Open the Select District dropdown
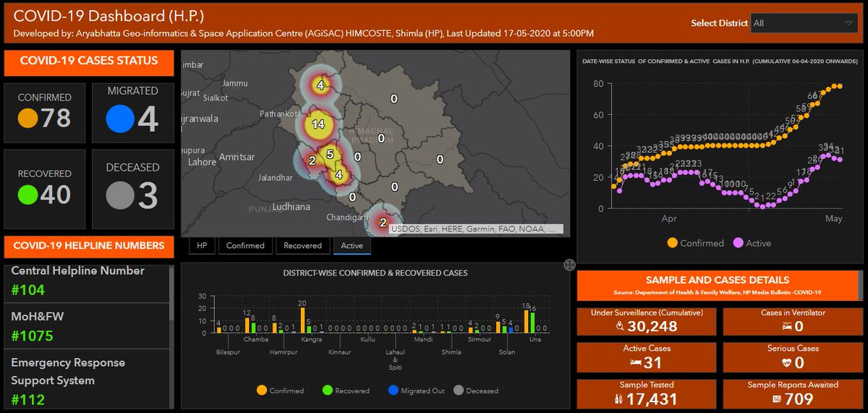Screen dimensions: 868x413 (x=804, y=23)
